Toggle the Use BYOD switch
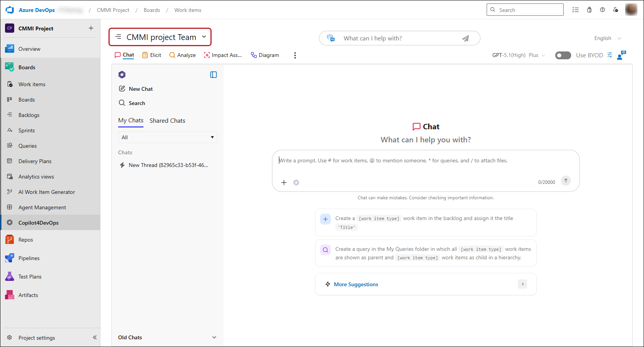 click(x=563, y=55)
